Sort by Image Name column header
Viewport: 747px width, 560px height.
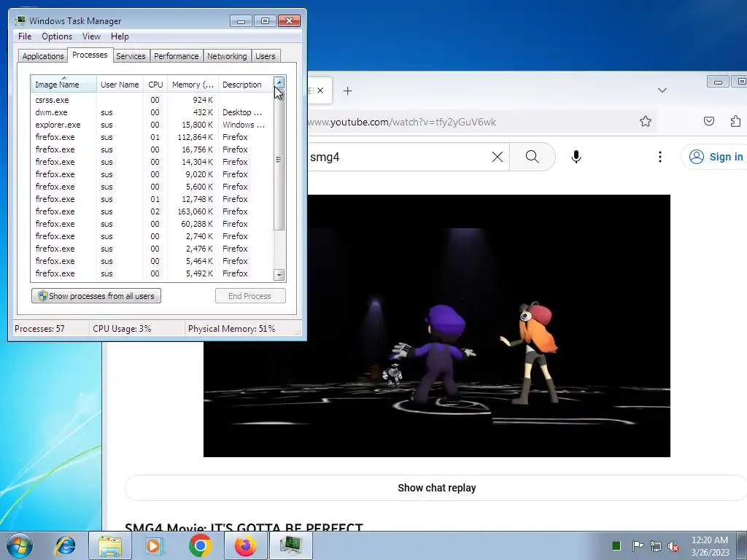point(64,85)
